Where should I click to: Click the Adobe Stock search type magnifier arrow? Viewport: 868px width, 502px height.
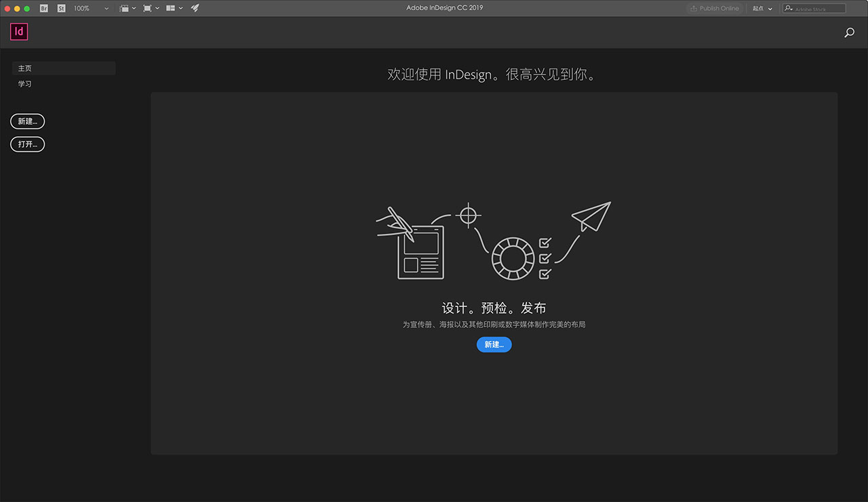point(789,8)
